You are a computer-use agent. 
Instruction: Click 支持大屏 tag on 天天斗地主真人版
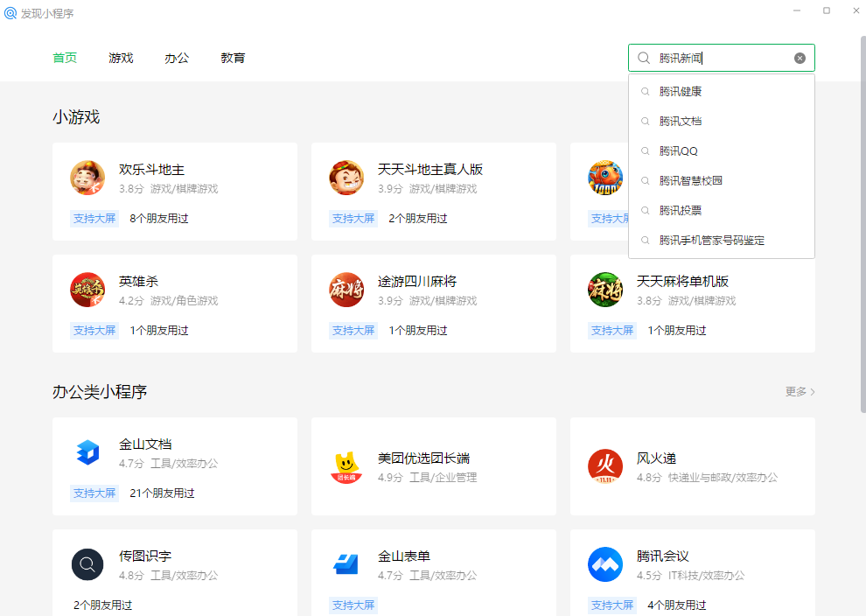point(353,219)
